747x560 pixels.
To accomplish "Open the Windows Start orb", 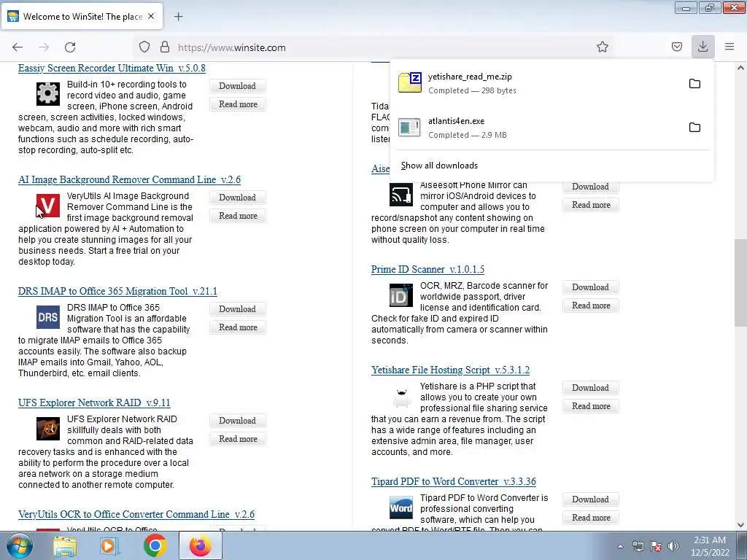I will 20,545.
